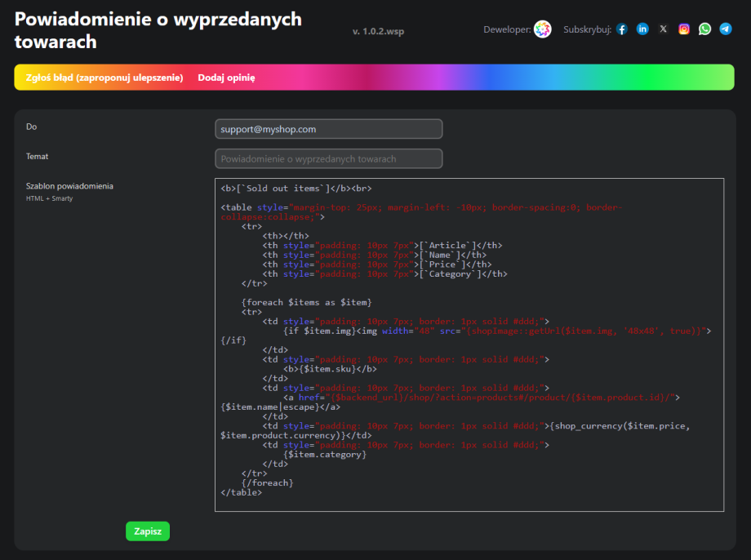Click the X (Twitter) icon
The image size is (751, 560).
(663, 29)
